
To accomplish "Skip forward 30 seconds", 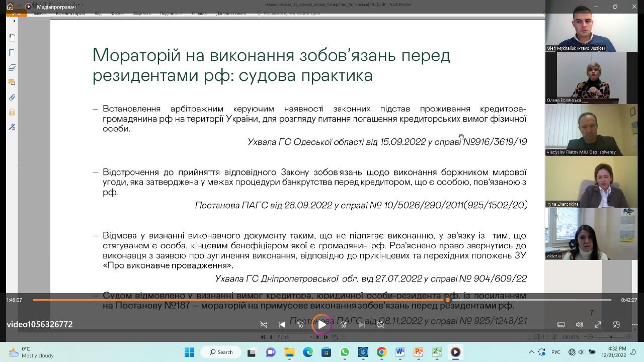I will coord(343,325).
